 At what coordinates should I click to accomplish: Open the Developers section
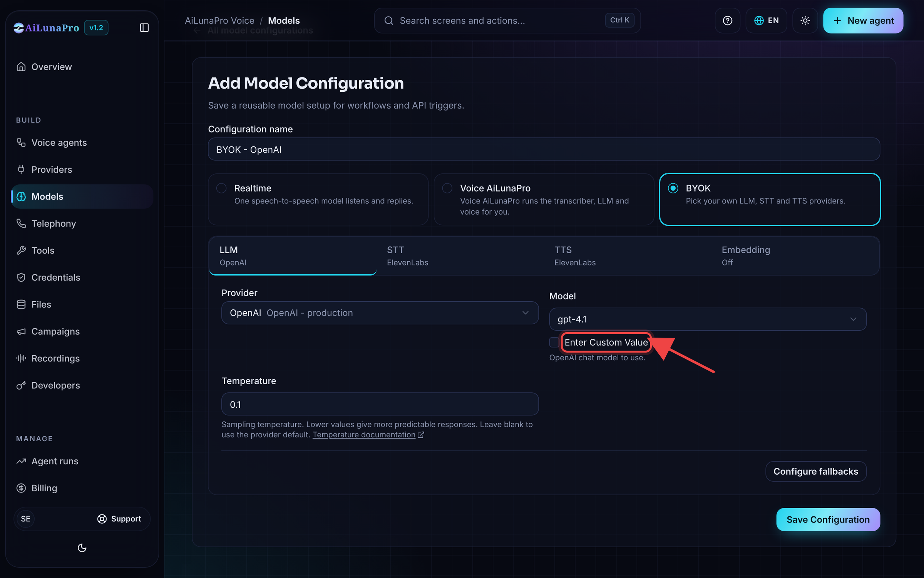point(82,385)
